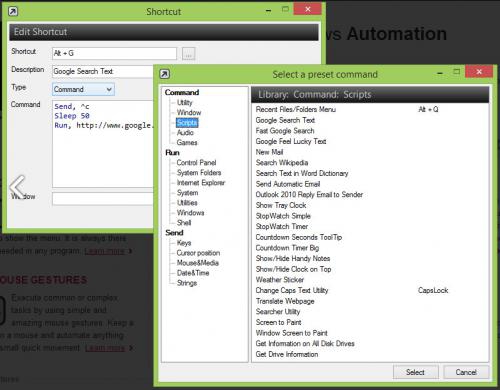Select Date&Time under Send

pos(193,273)
